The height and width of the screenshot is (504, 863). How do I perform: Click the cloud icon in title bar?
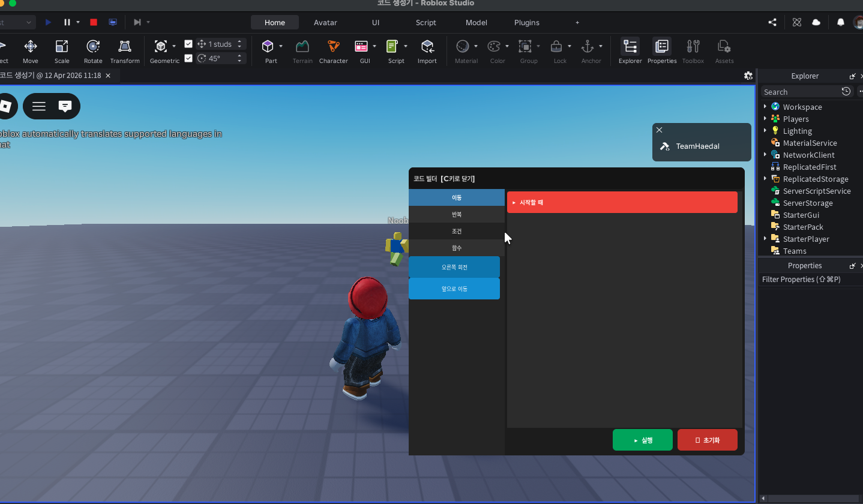[816, 22]
